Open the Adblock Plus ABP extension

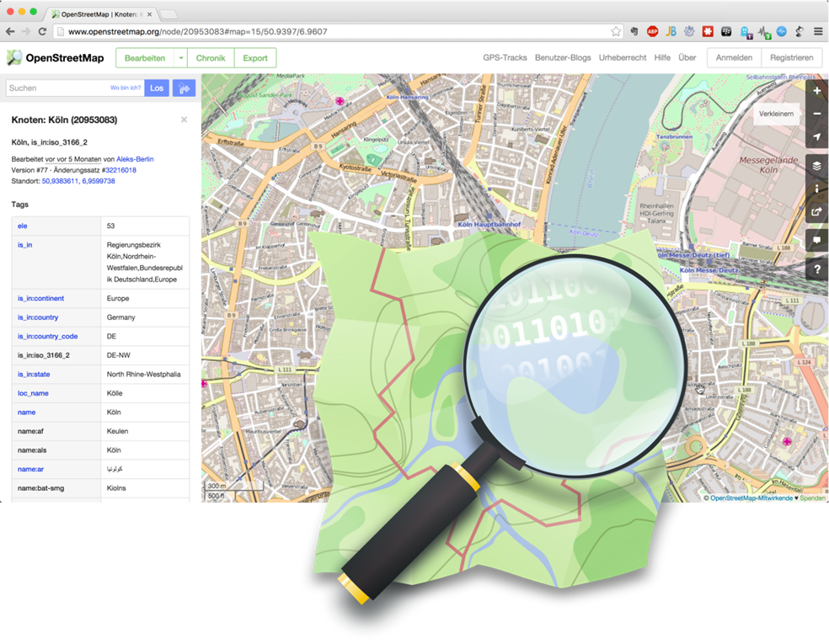pos(652,32)
